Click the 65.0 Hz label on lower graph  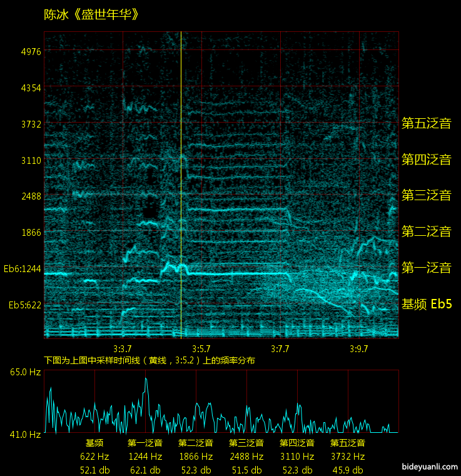coord(25,372)
